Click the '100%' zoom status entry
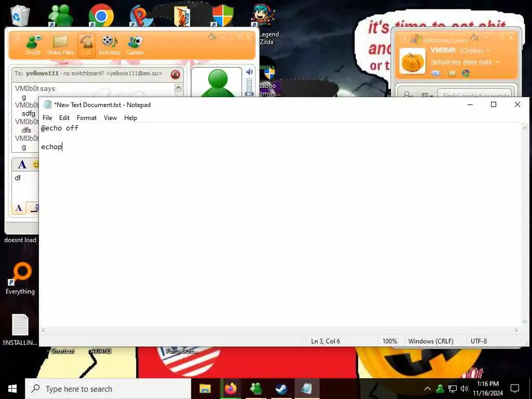 [390, 341]
